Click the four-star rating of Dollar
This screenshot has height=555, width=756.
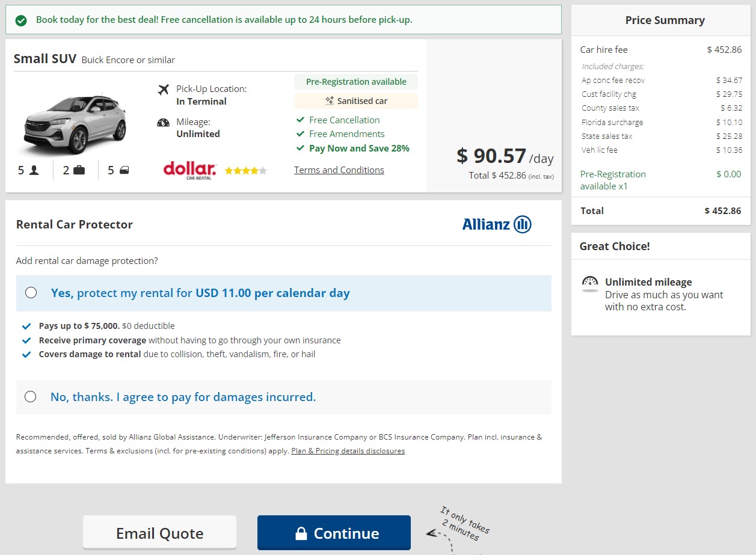tap(245, 171)
